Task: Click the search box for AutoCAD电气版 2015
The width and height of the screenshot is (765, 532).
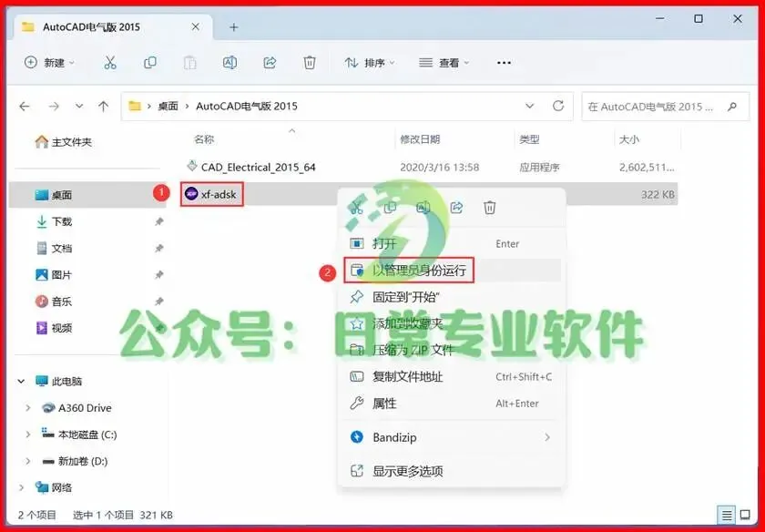Action: click(665, 107)
